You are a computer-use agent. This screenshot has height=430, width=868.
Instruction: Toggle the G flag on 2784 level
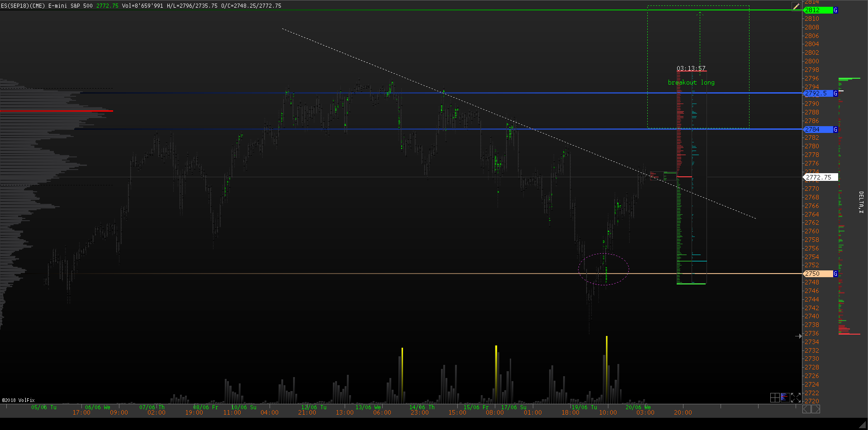point(835,129)
